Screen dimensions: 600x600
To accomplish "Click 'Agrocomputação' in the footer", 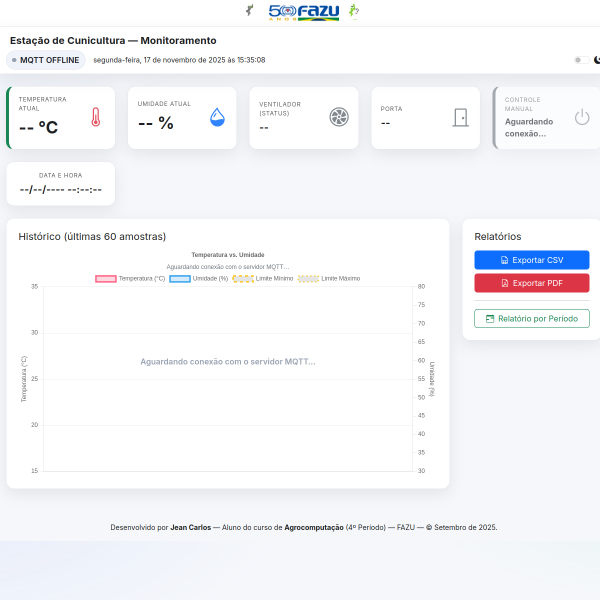I will click(314, 527).
